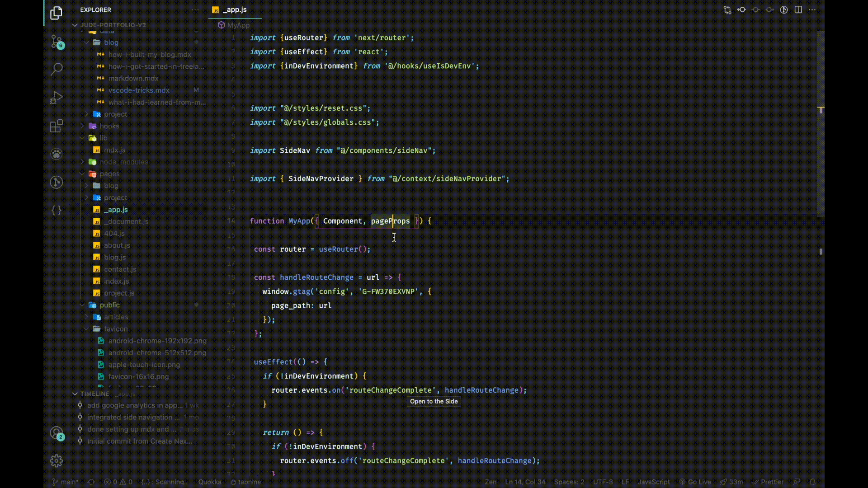
Task: Open editor actions via ellipsis menu
Action: (812, 9)
